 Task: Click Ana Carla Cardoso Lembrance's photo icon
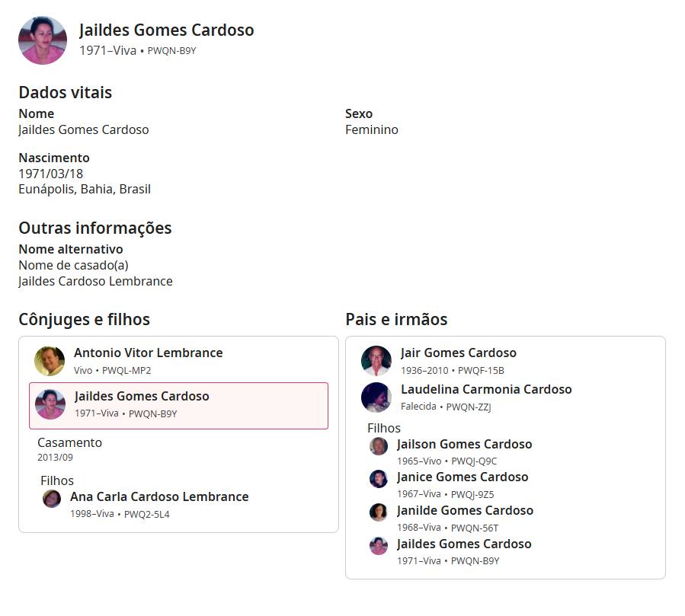click(x=52, y=499)
